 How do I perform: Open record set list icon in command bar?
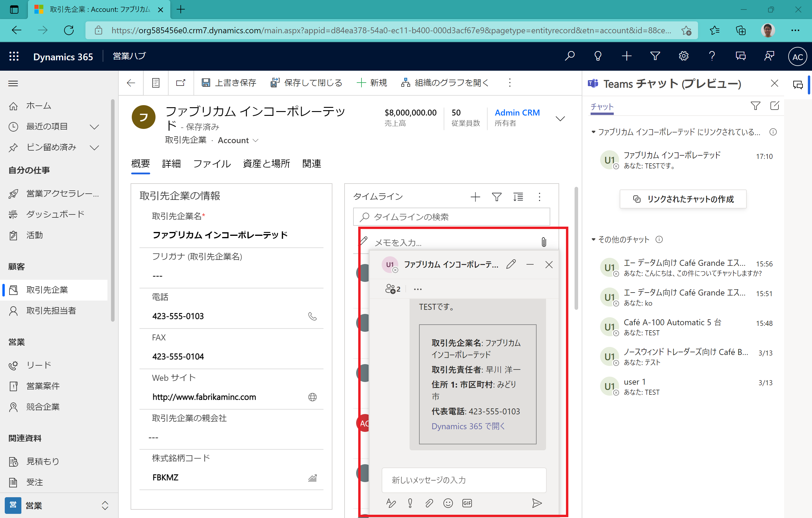pos(156,83)
